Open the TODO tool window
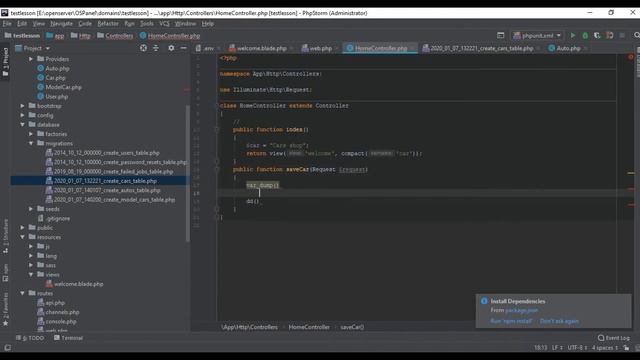This screenshot has height=360, width=640. 30,338
